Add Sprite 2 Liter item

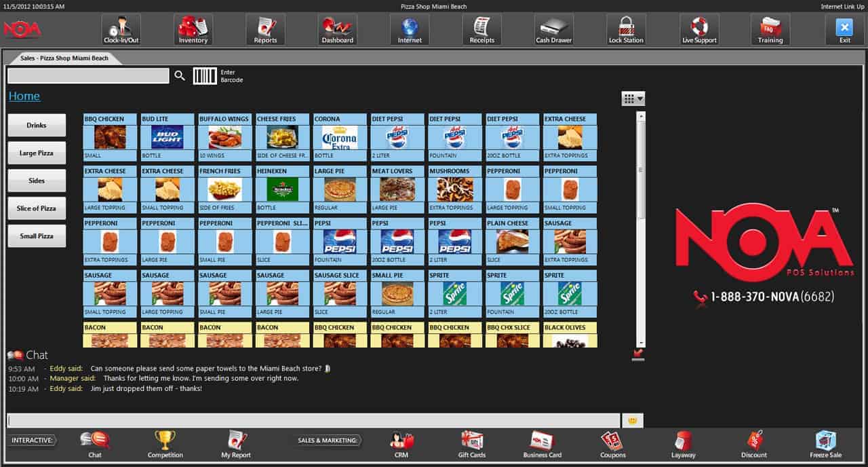[455, 293]
